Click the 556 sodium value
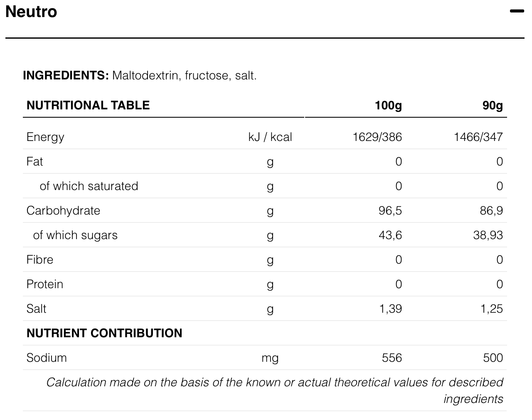The image size is (532, 420). click(392, 358)
